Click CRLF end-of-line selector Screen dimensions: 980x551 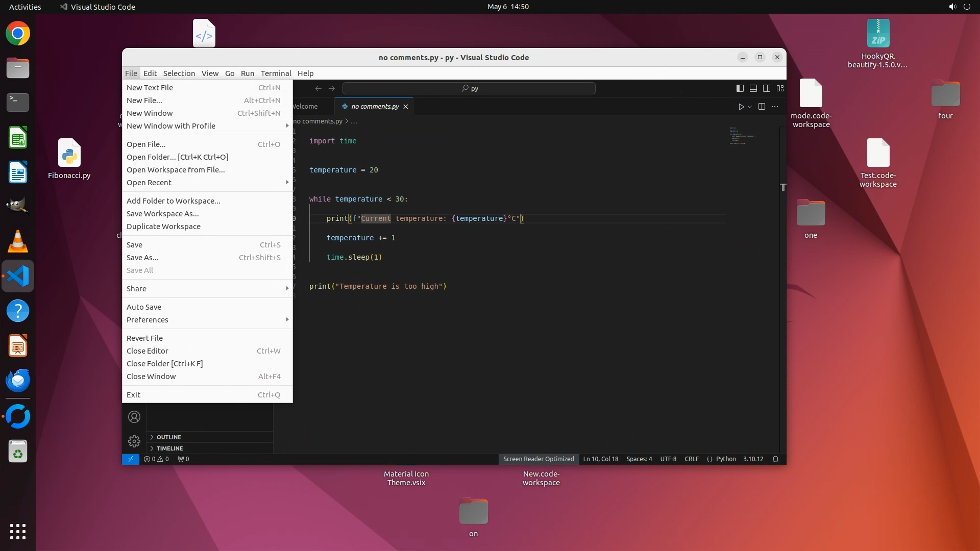click(x=691, y=459)
